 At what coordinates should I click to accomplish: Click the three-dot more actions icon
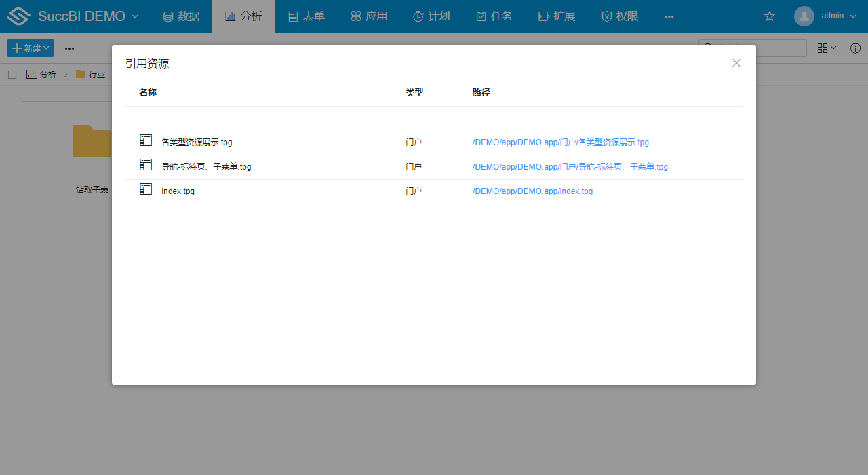(x=69, y=48)
